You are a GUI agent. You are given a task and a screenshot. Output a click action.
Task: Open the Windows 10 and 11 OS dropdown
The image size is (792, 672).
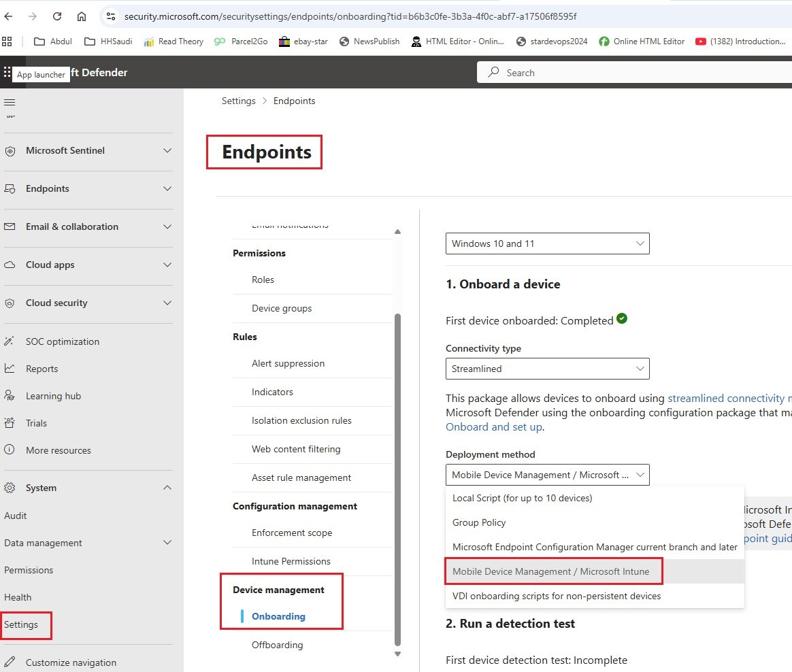548,243
